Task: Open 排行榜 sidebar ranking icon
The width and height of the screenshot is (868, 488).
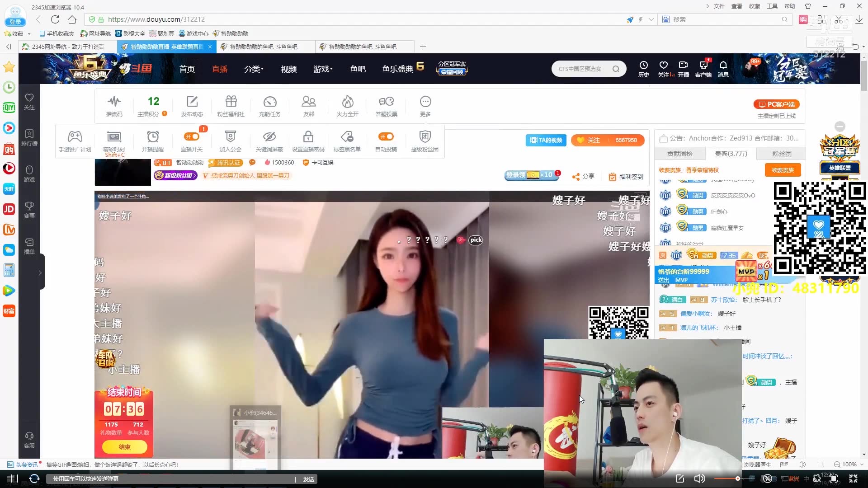Action: pos(29,137)
